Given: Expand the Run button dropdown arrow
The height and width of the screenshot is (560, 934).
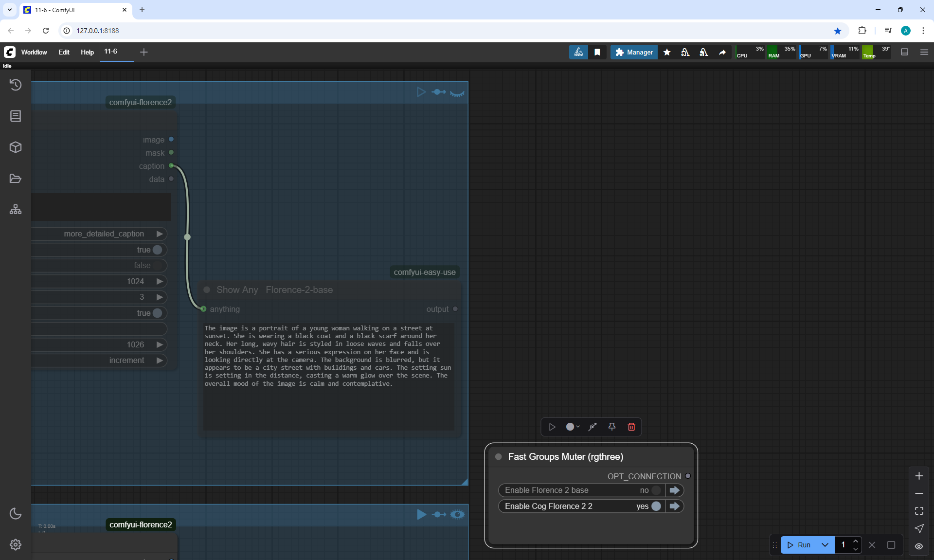Looking at the screenshot, I should click(x=825, y=545).
